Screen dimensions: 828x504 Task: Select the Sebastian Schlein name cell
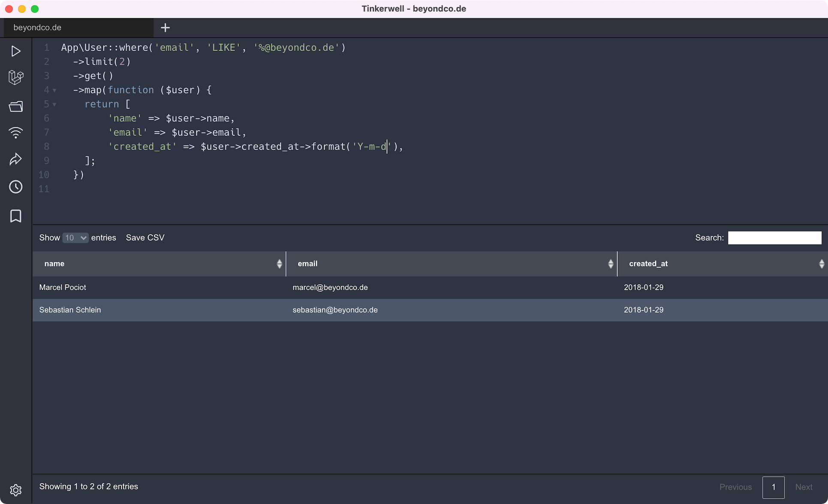coord(159,310)
